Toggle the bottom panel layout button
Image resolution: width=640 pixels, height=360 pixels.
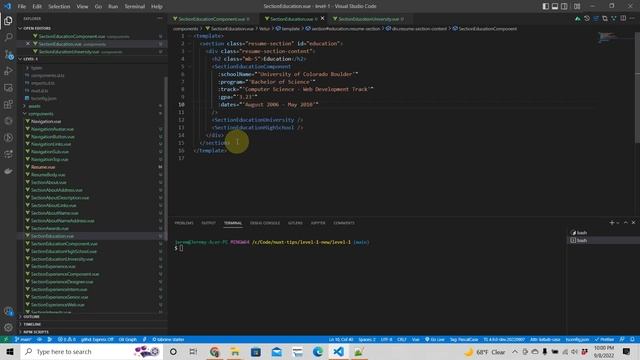pos(555,6)
